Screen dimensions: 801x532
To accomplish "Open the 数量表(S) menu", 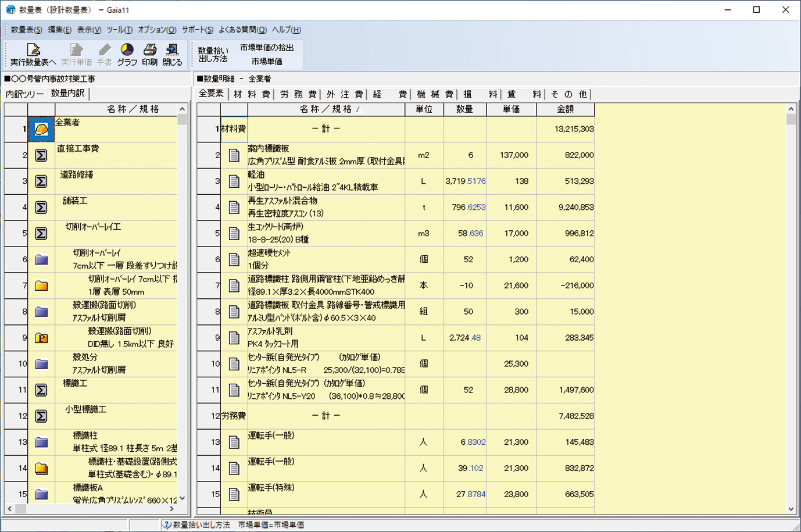I will [26, 30].
